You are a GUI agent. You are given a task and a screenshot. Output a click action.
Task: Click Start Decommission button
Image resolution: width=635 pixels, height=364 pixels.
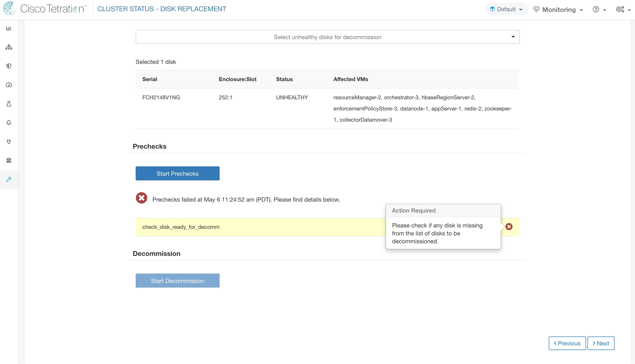pyautogui.click(x=177, y=280)
